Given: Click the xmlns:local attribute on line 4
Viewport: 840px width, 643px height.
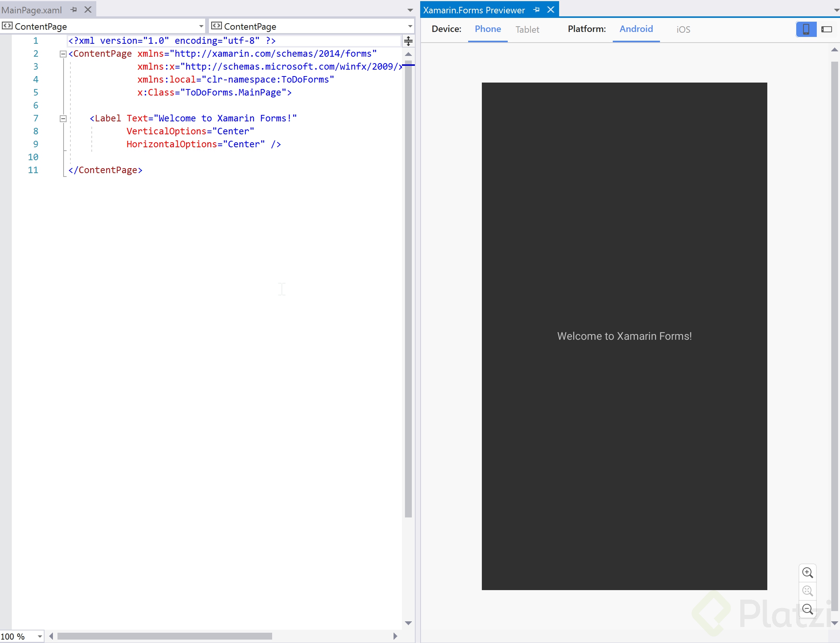Looking at the screenshot, I should (236, 80).
